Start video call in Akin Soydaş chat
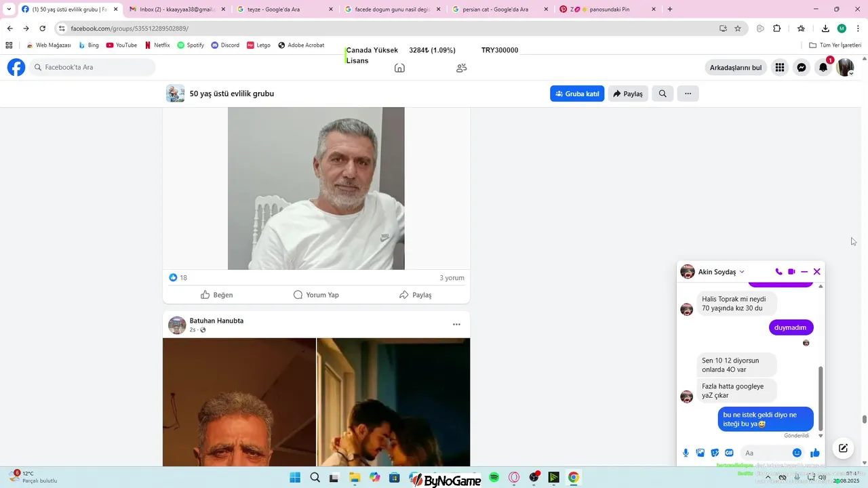 tap(791, 272)
